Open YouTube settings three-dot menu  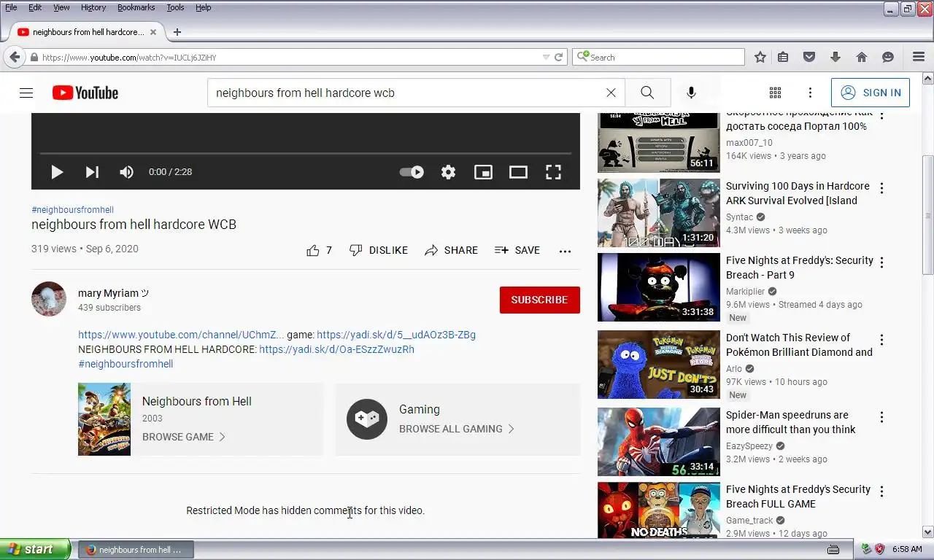coord(810,93)
